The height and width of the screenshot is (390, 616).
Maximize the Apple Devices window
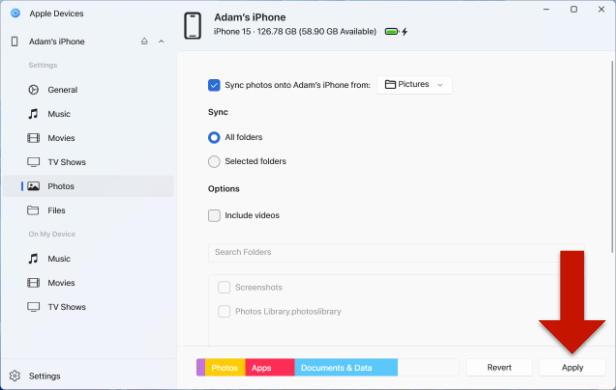pyautogui.click(x=574, y=9)
